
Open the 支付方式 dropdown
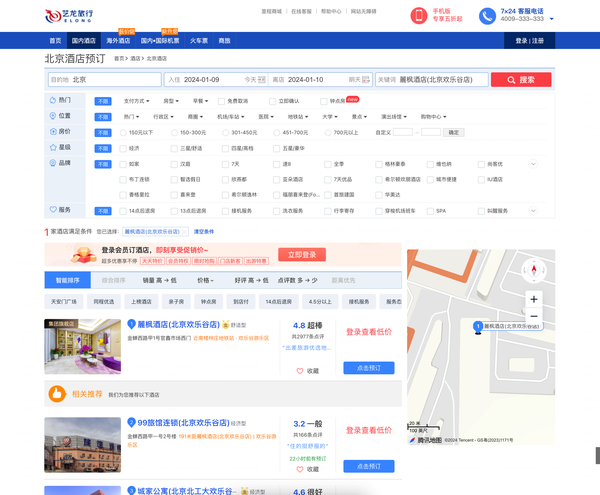tap(136, 101)
